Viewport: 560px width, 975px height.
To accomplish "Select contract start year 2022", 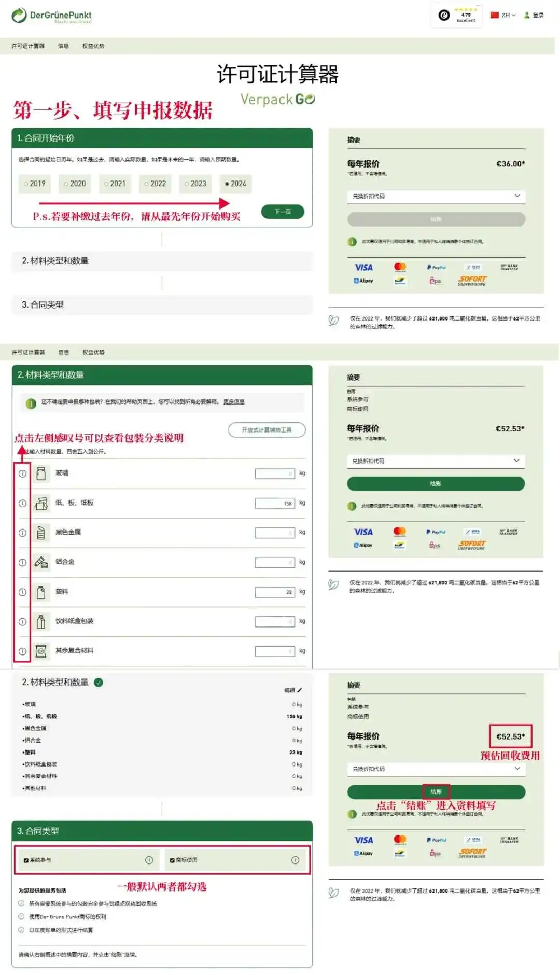I will click(155, 184).
